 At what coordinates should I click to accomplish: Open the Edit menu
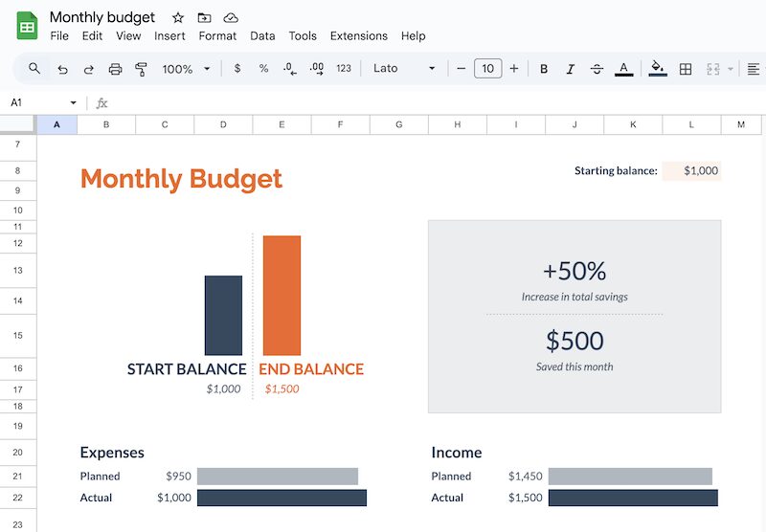92,36
